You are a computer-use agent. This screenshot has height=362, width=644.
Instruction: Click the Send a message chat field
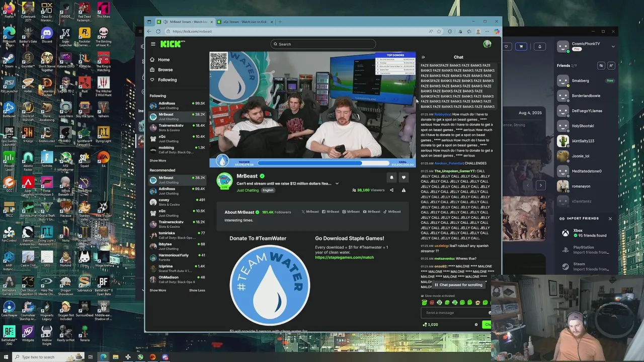pos(455,313)
